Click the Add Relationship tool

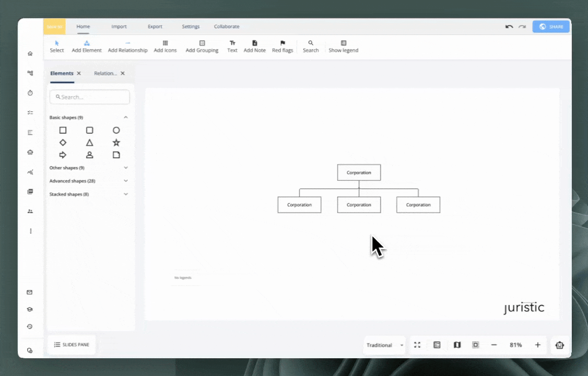(127, 46)
